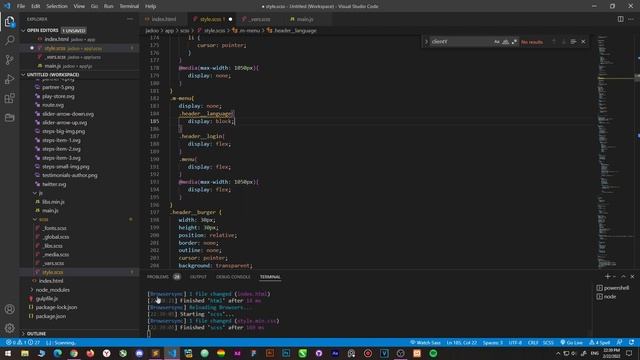The image size is (640, 360).
Task: Open the Selection menu
Action: click(57, 6)
